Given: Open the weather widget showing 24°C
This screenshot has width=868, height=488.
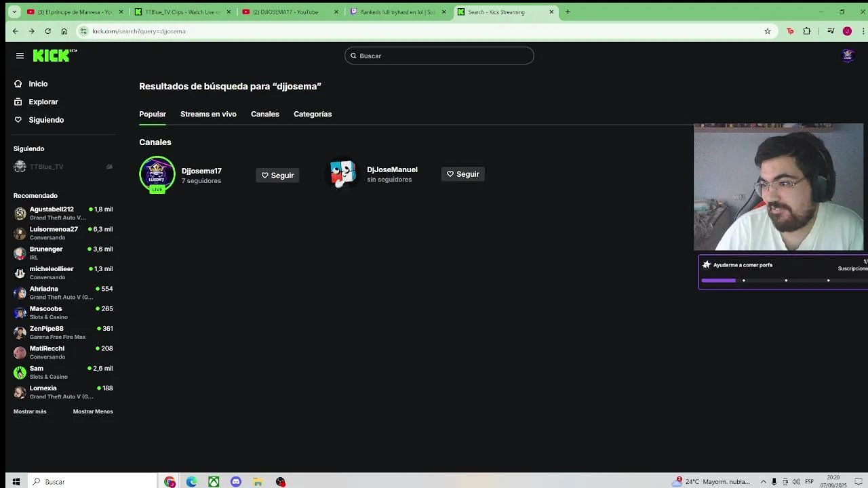Looking at the screenshot, I should tap(711, 482).
